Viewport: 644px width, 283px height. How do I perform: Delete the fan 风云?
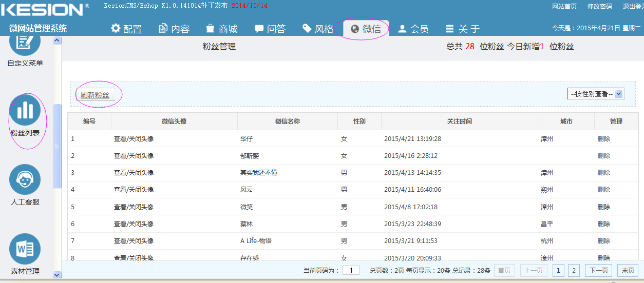(x=604, y=190)
